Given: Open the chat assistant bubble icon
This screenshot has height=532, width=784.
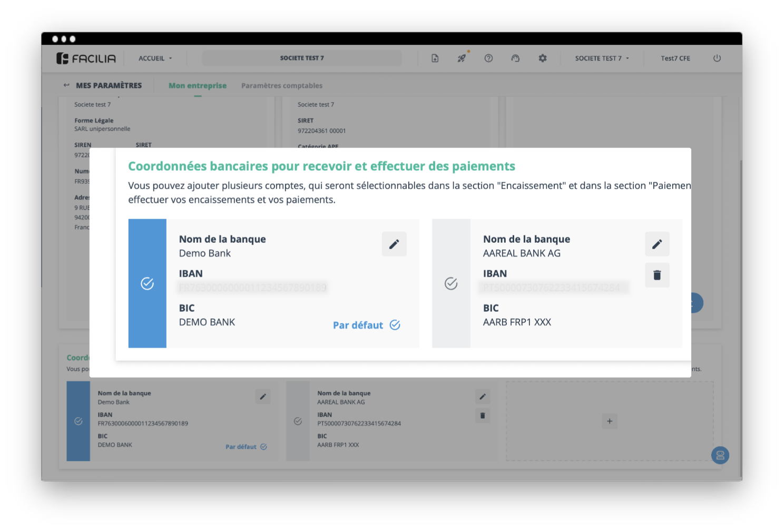Looking at the screenshot, I should click(x=720, y=455).
